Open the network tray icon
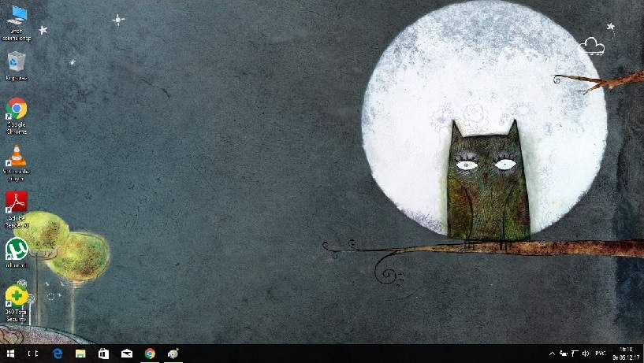This screenshot has height=363, width=644. (x=575, y=354)
